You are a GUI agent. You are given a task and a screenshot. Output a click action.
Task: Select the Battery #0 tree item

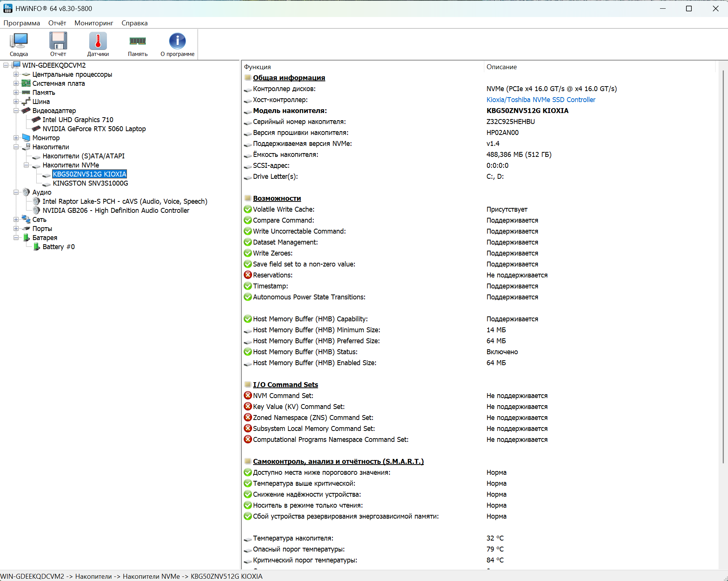click(x=58, y=247)
